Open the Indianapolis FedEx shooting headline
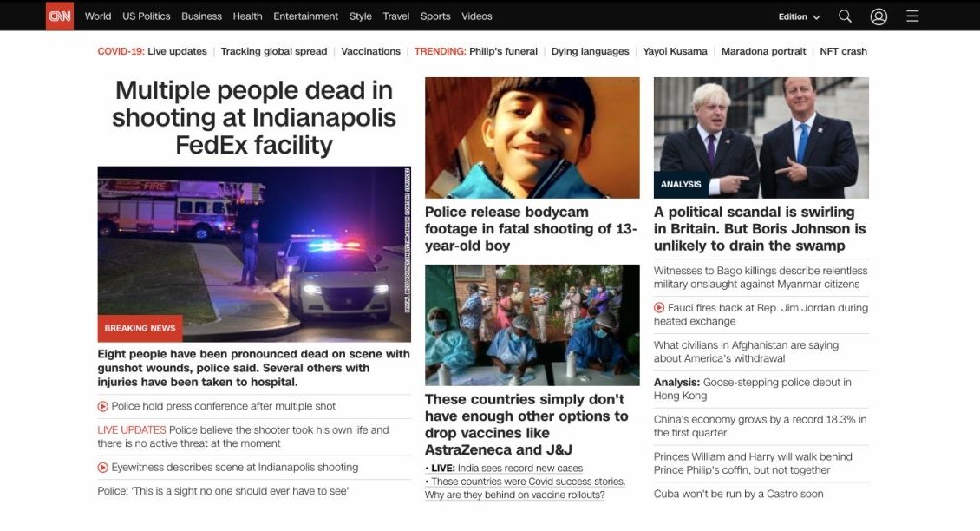This screenshot has width=980, height=531. click(x=253, y=116)
